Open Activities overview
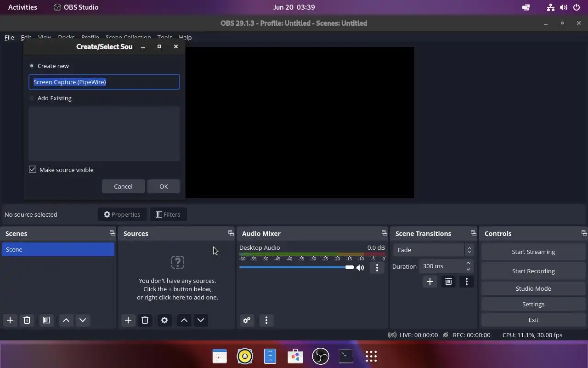The image size is (588, 368). [x=23, y=7]
